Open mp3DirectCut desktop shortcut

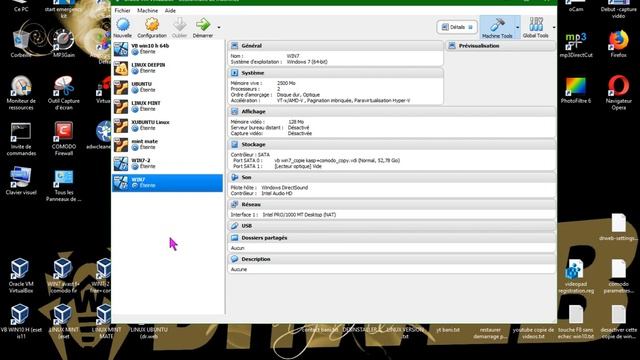(x=576, y=44)
